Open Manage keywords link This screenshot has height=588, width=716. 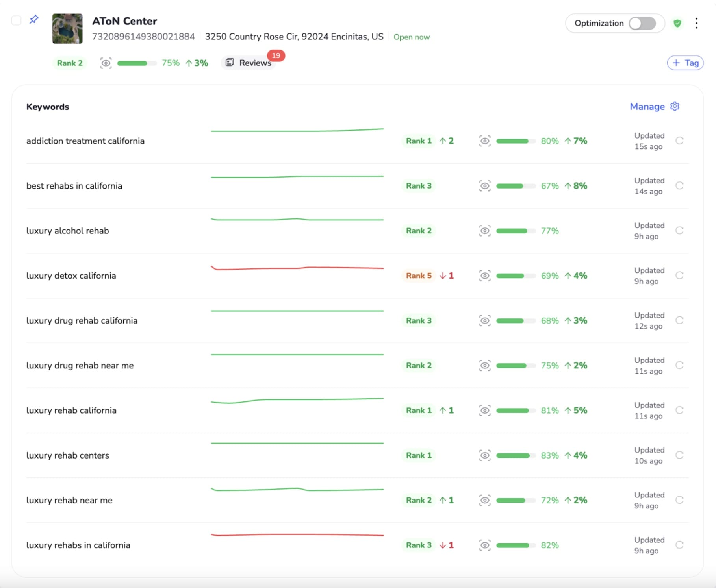point(647,107)
